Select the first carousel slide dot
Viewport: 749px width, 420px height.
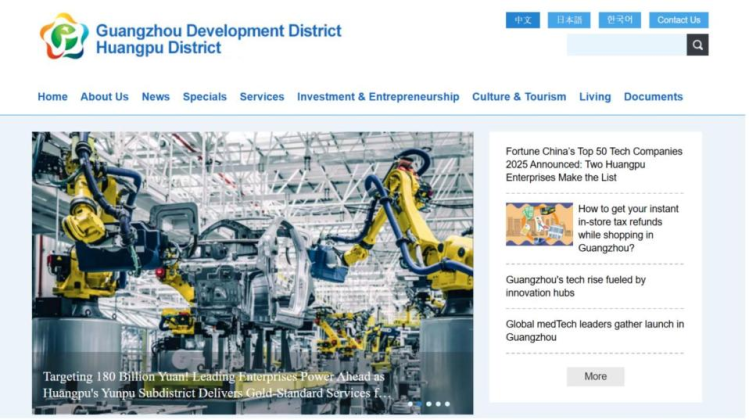(410, 404)
